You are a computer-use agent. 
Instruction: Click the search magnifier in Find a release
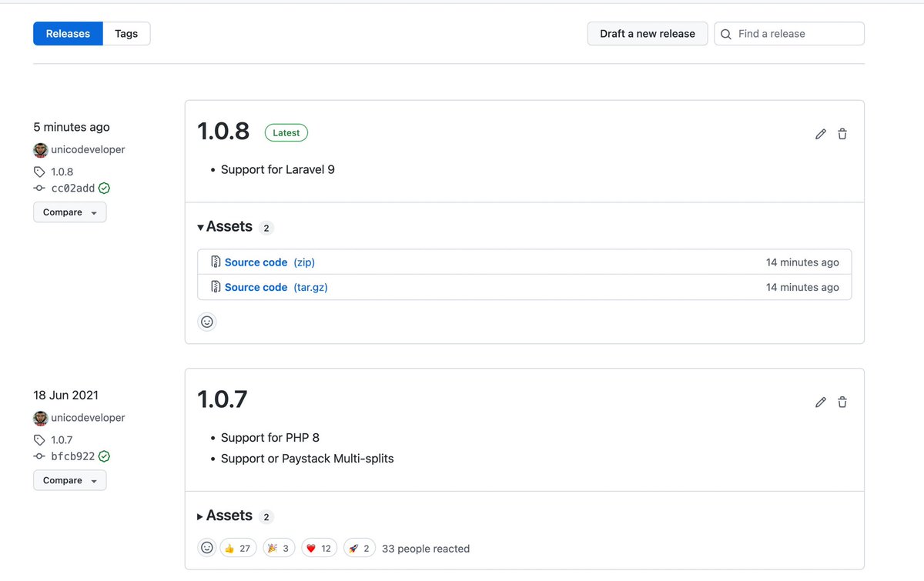725,34
